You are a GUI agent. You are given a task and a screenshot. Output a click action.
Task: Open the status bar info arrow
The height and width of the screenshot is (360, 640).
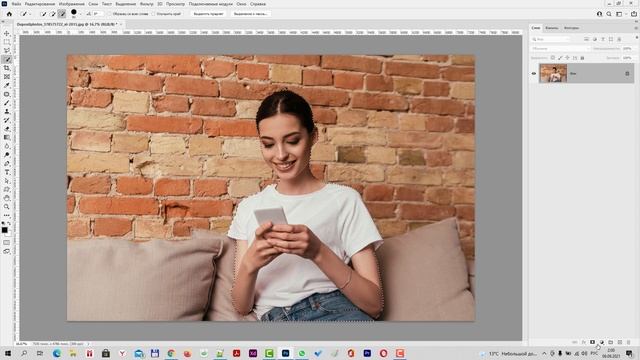(88, 344)
